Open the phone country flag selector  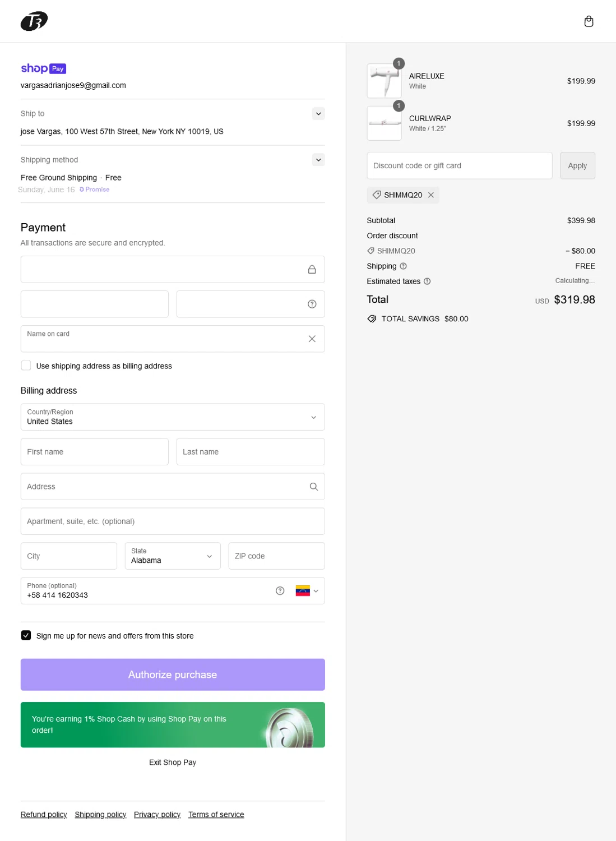[x=307, y=591]
